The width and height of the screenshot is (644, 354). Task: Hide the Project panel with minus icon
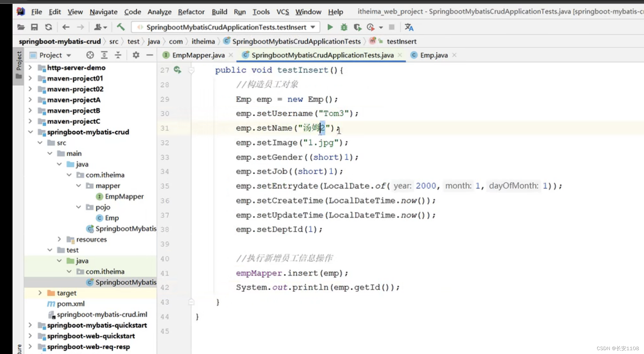point(150,55)
